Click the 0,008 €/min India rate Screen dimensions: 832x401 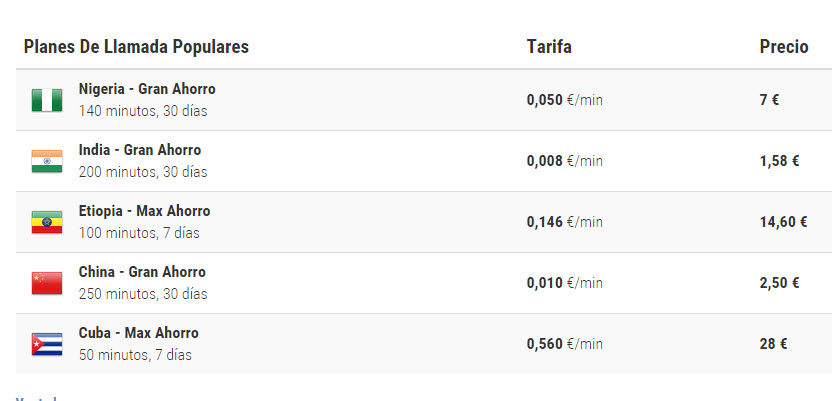565,161
